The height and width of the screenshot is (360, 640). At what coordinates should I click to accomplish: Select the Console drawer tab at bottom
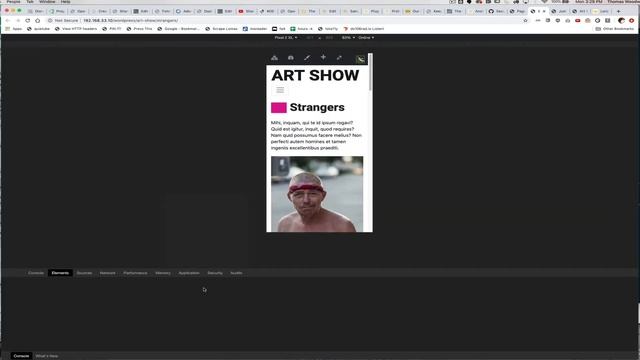(x=21, y=356)
